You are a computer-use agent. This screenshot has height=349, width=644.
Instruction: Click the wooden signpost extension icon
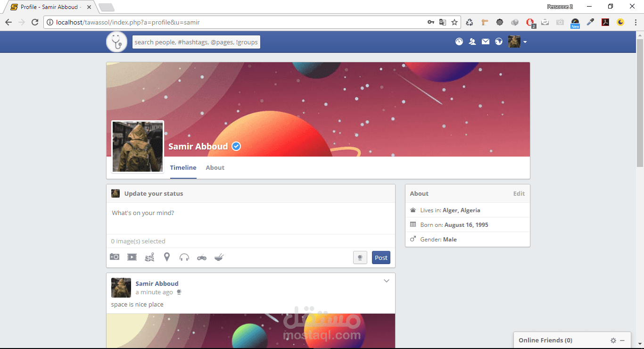pyautogui.click(x=485, y=22)
